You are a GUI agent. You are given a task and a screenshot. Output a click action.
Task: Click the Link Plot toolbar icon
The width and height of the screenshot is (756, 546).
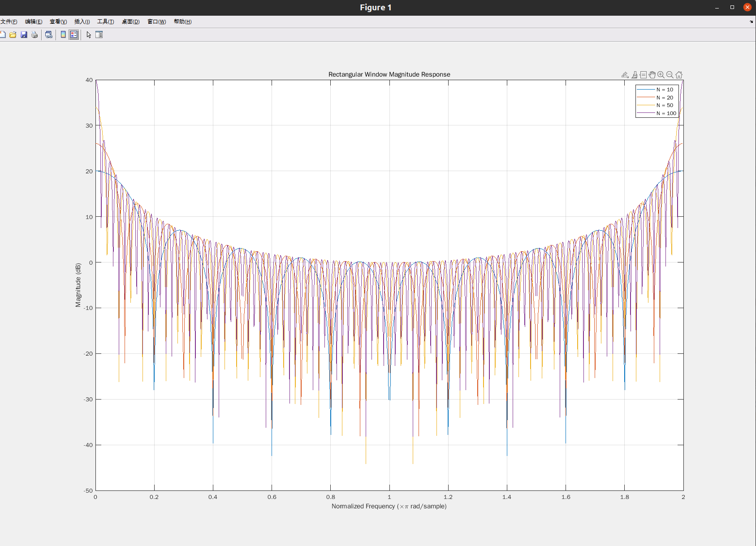pos(49,34)
